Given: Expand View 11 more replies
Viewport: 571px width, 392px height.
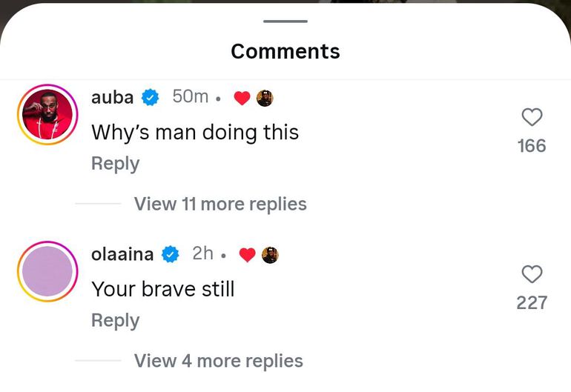Looking at the screenshot, I should (220, 204).
